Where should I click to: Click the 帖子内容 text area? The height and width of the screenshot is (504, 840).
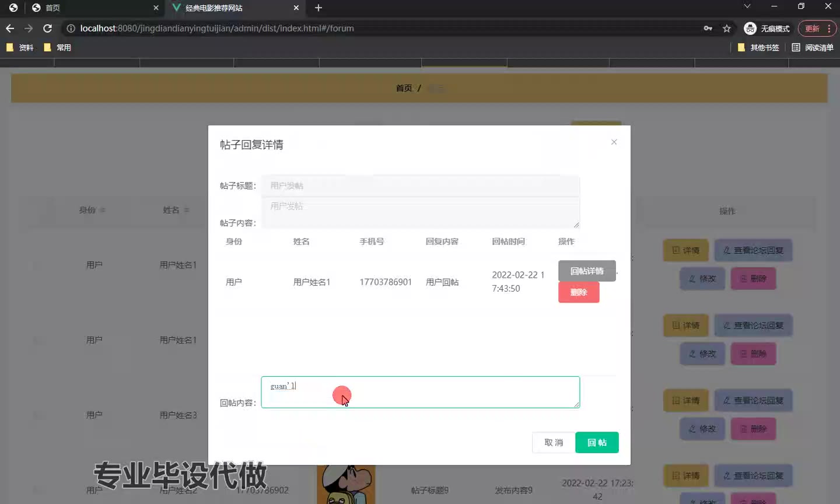420,213
